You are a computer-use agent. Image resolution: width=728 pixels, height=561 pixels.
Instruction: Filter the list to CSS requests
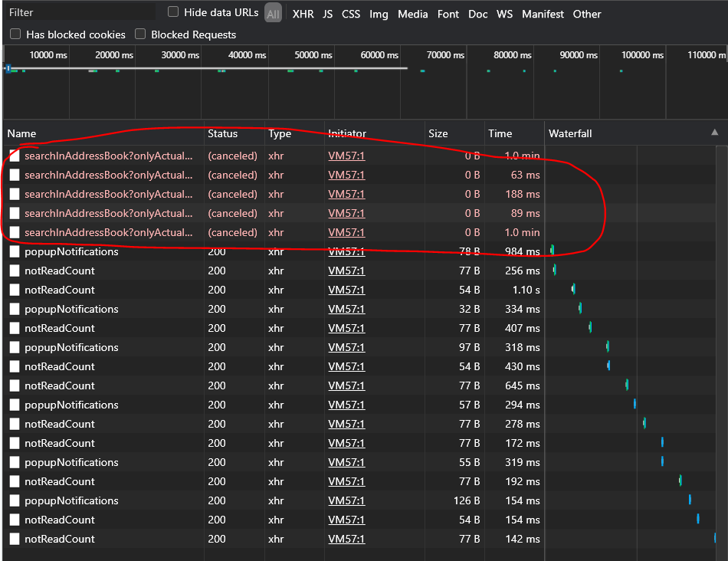pyautogui.click(x=351, y=14)
